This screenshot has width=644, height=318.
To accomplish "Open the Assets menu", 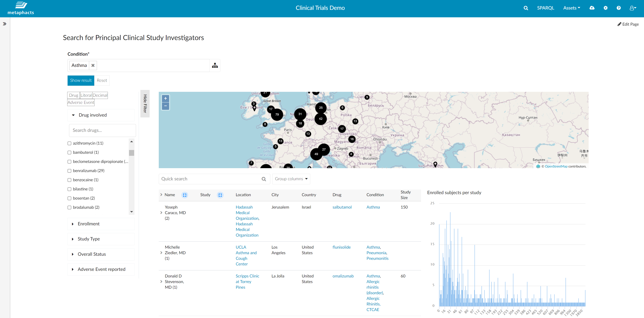I will (x=572, y=8).
